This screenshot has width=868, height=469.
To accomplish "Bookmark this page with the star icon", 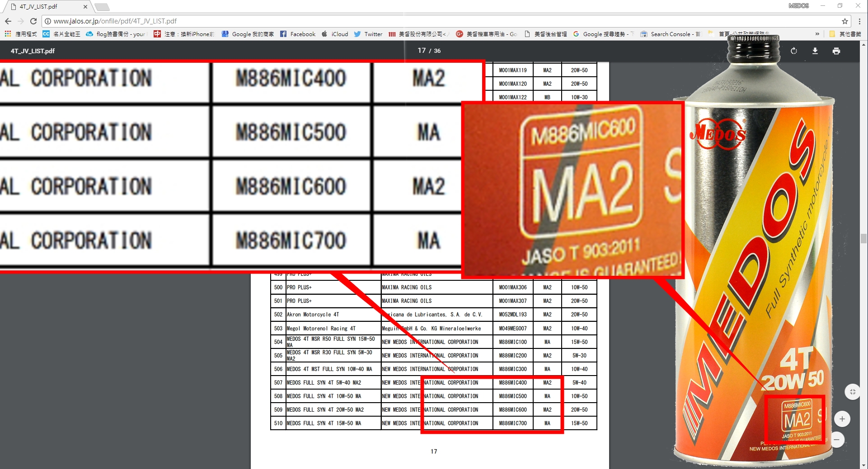I will pyautogui.click(x=845, y=21).
